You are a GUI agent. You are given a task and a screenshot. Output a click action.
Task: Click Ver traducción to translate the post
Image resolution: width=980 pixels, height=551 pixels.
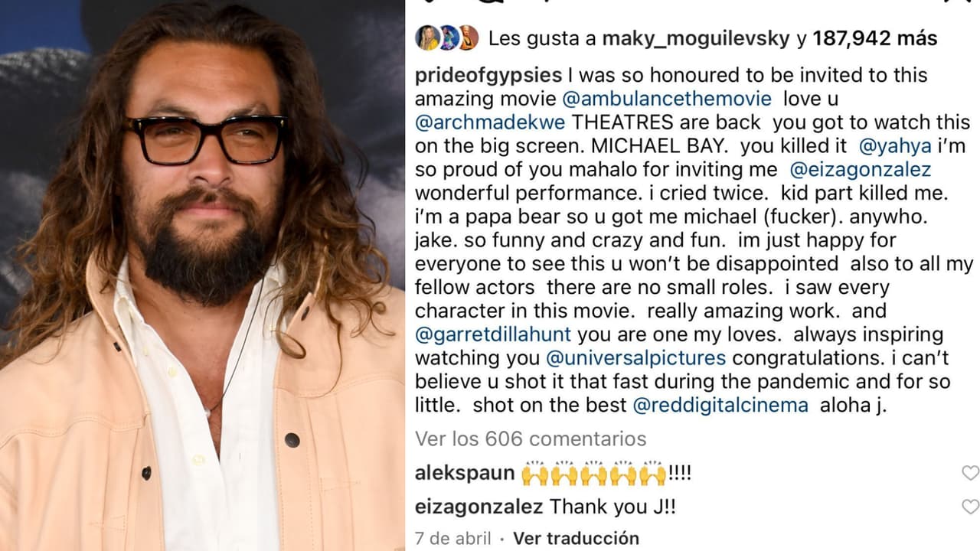click(577, 538)
